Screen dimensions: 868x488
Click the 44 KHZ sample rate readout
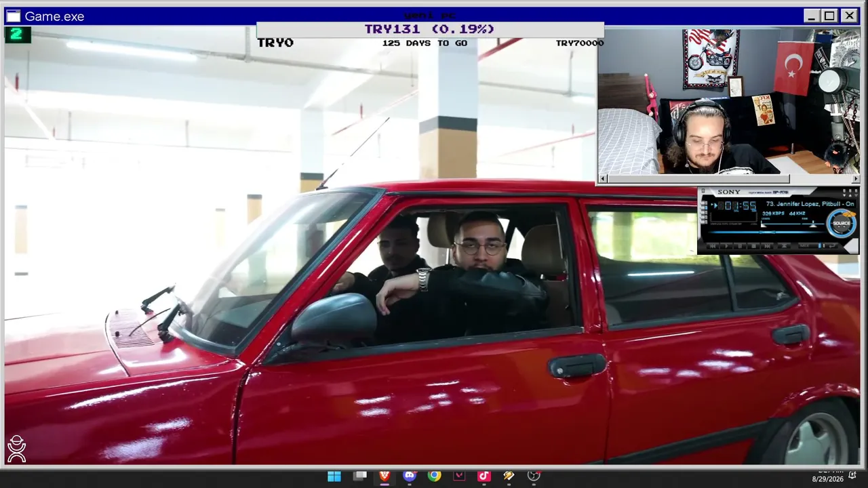point(797,213)
